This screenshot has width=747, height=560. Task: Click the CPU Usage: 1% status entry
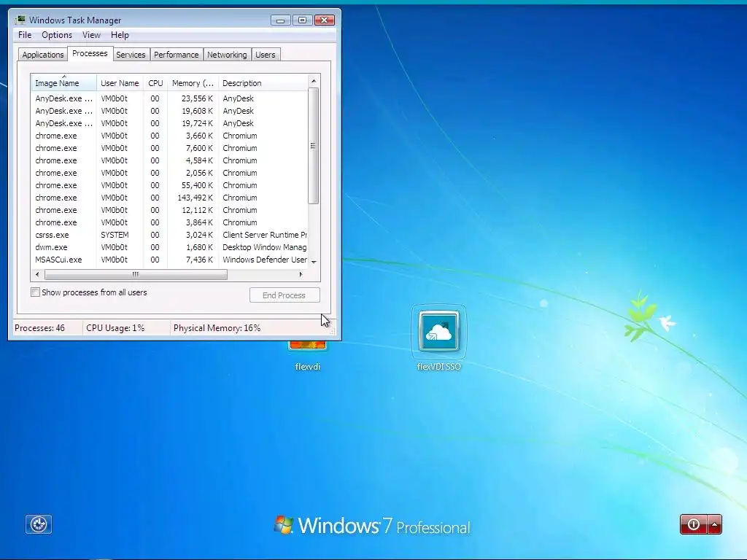click(115, 328)
